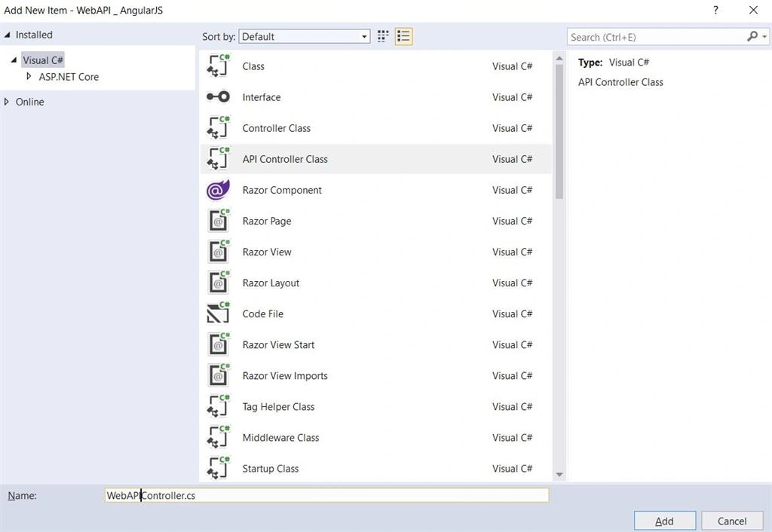Expand the Online section
The width and height of the screenshot is (772, 532).
click(x=6, y=102)
